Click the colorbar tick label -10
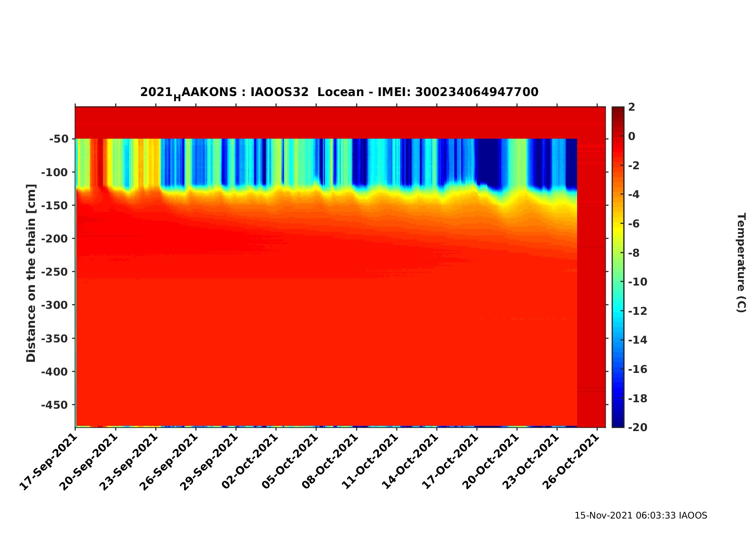 [x=637, y=282]
